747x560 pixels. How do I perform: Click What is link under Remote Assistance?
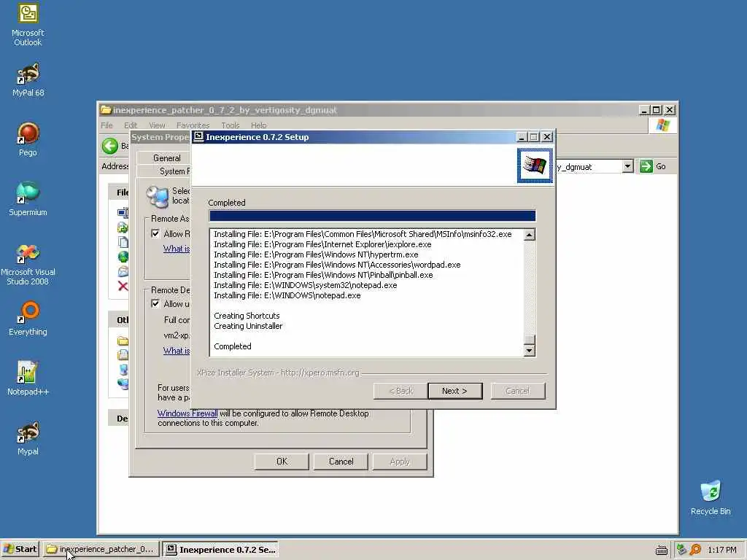(177, 249)
